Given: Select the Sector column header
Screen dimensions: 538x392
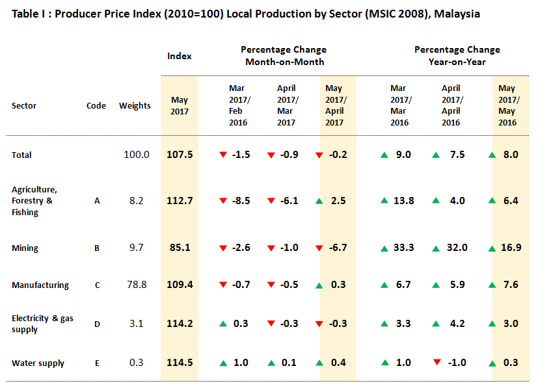Looking at the screenshot, I should (x=24, y=106).
